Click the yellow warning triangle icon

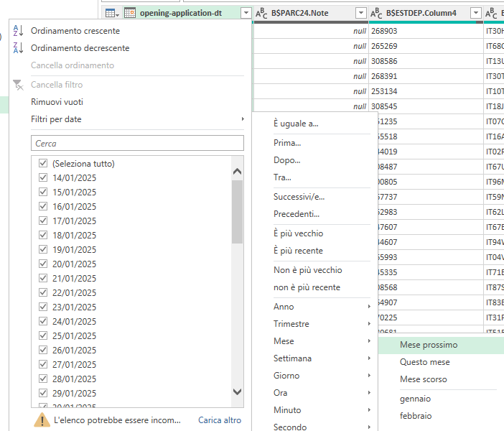42,420
